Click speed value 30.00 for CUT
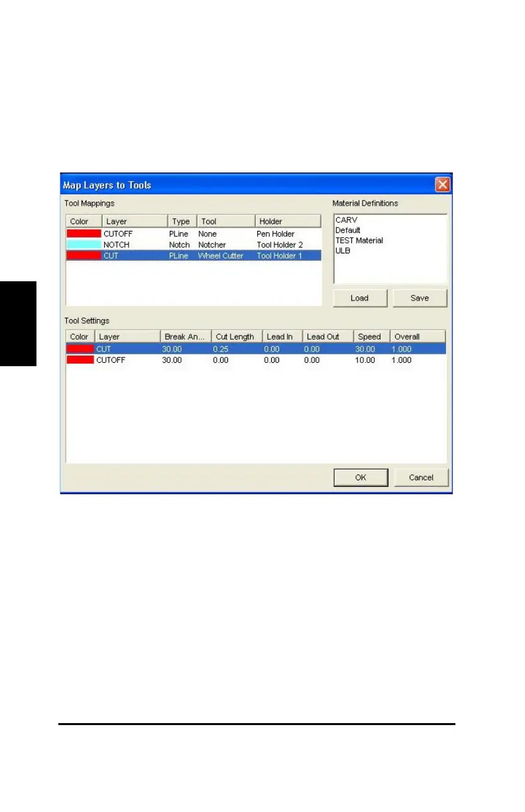Screen dimensions: 525x812 365,348
